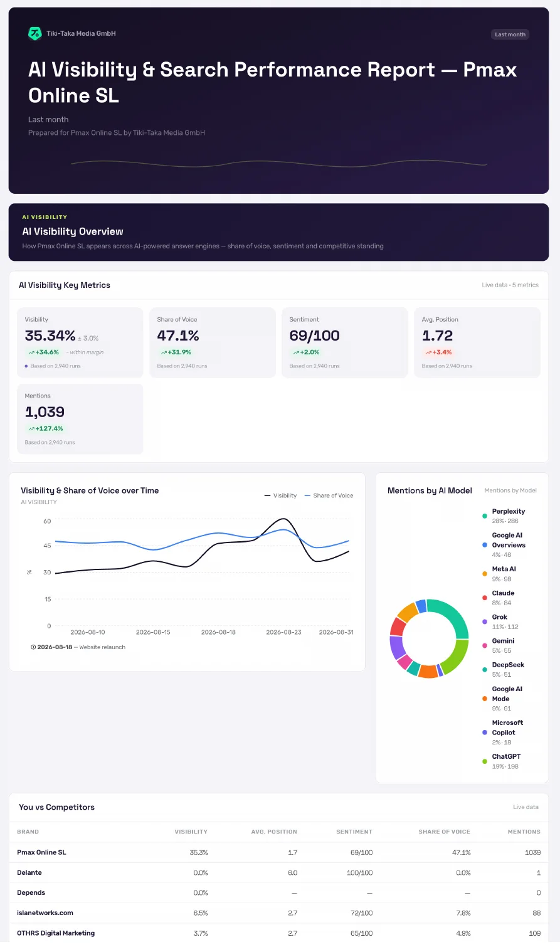Click the Perplexity legend color dot

pyautogui.click(x=485, y=516)
